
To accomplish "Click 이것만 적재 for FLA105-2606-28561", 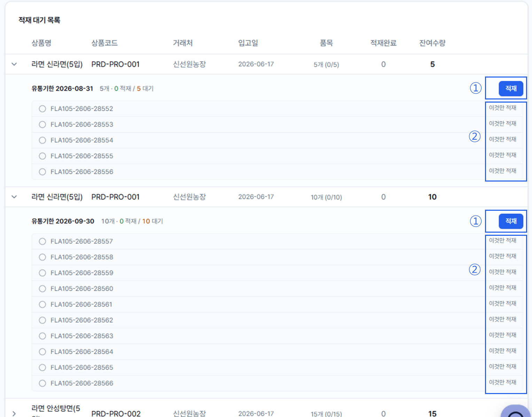I will tap(502, 303).
